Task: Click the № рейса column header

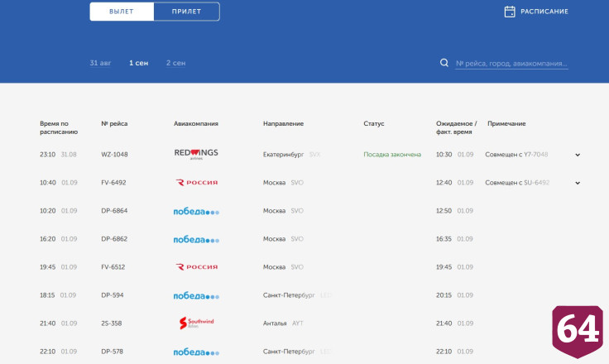Action: 114,123
